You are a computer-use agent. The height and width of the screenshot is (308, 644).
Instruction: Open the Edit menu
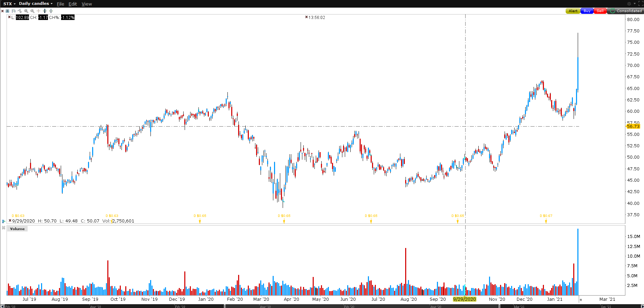click(73, 4)
